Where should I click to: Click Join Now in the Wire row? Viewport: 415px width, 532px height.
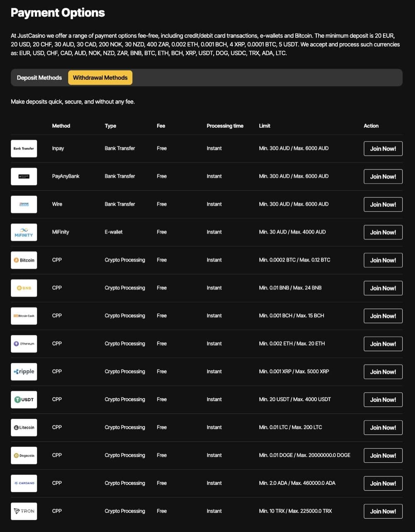click(x=383, y=204)
